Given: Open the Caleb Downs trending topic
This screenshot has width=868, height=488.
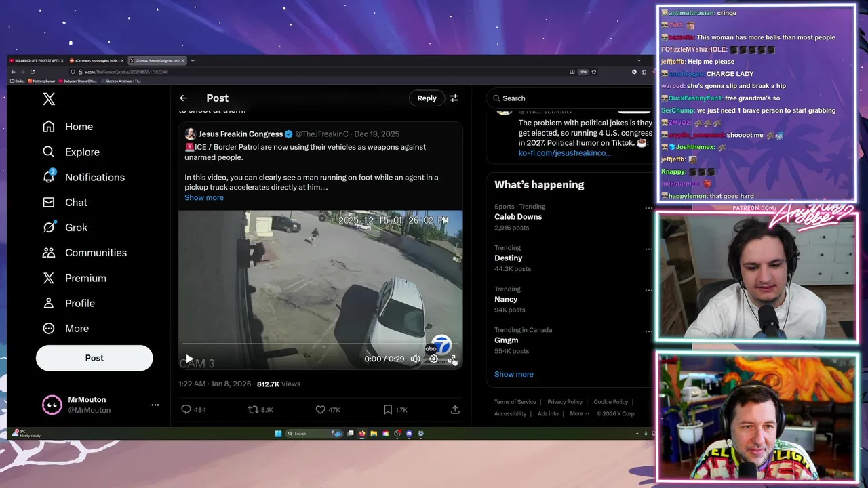Looking at the screenshot, I should coord(518,216).
